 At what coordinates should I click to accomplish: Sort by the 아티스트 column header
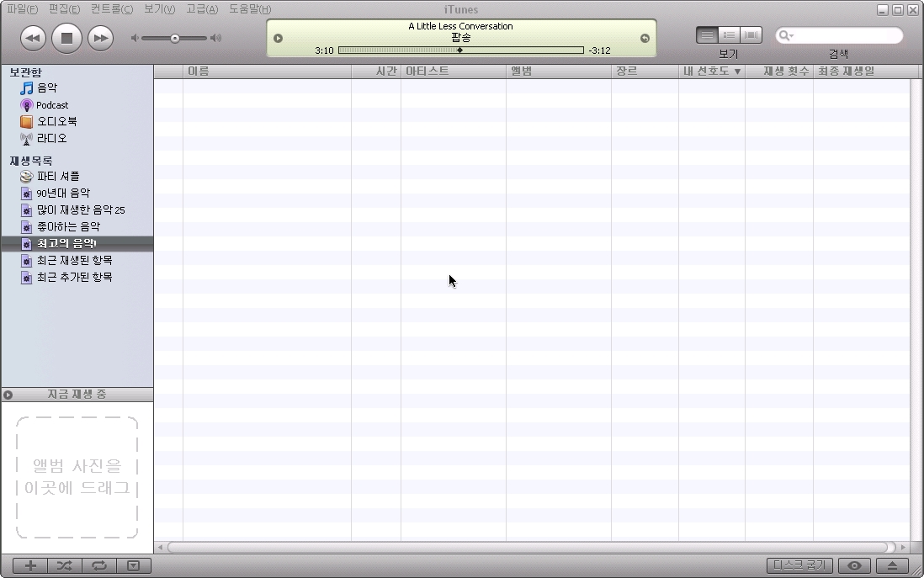(453, 72)
